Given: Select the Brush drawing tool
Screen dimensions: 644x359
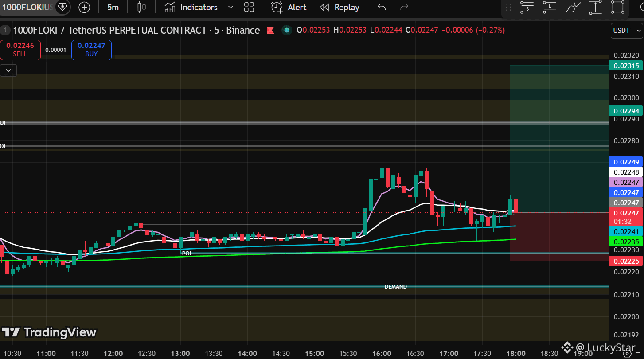Looking at the screenshot, I should click(573, 7).
